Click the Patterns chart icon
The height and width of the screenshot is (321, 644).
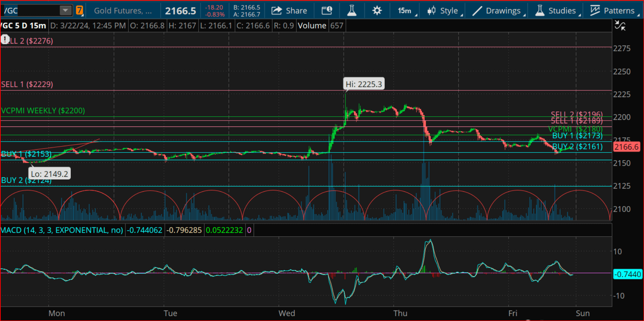(x=595, y=11)
